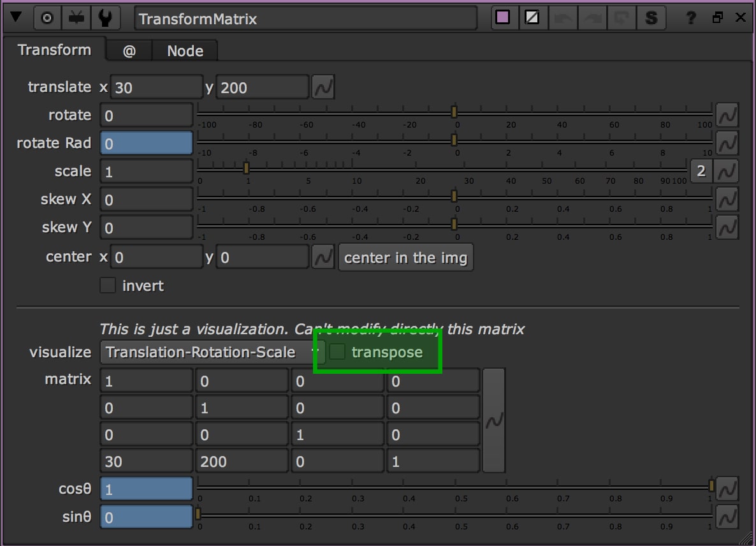
Task: Click the translate x field showing 30
Action: click(x=156, y=87)
